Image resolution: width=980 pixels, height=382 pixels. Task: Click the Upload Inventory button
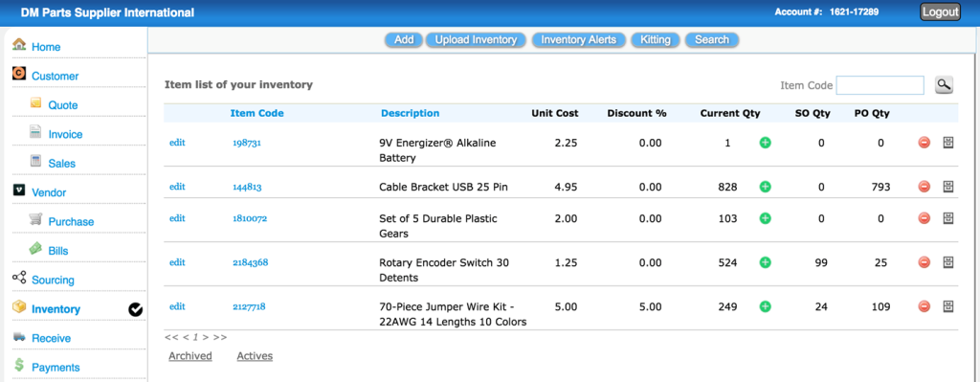[x=476, y=40]
